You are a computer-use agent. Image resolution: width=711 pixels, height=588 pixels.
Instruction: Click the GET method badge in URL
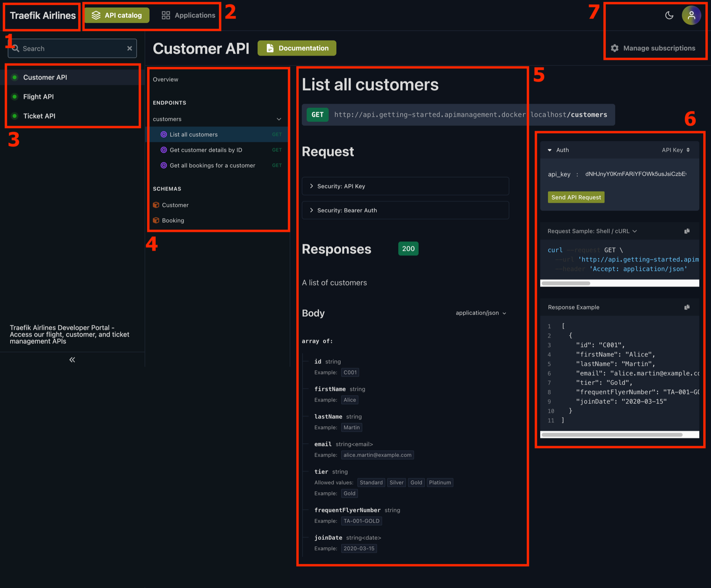pos(317,115)
